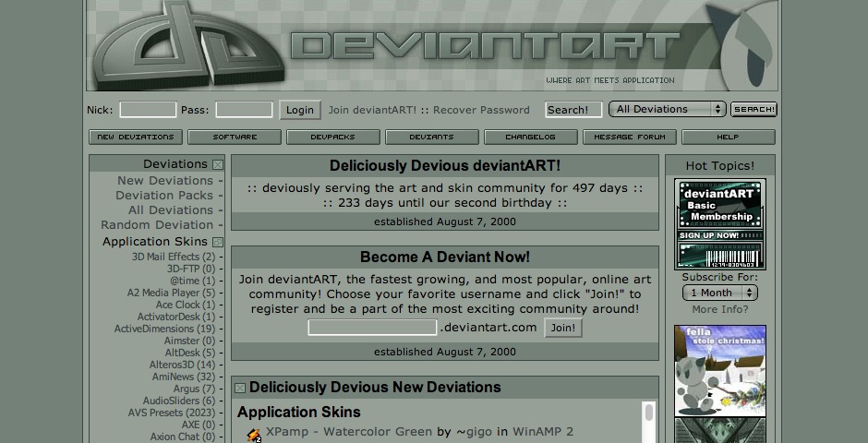The image size is (868, 443).
Task: Open XPamp - Watercolor Green deviation
Action: [x=349, y=431]
